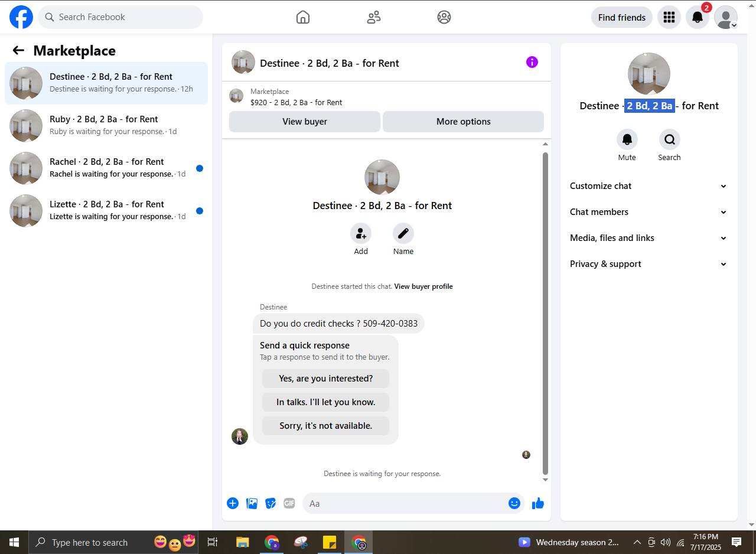
Task: Click the Find friends button
Action: click(x=621, y=17)
